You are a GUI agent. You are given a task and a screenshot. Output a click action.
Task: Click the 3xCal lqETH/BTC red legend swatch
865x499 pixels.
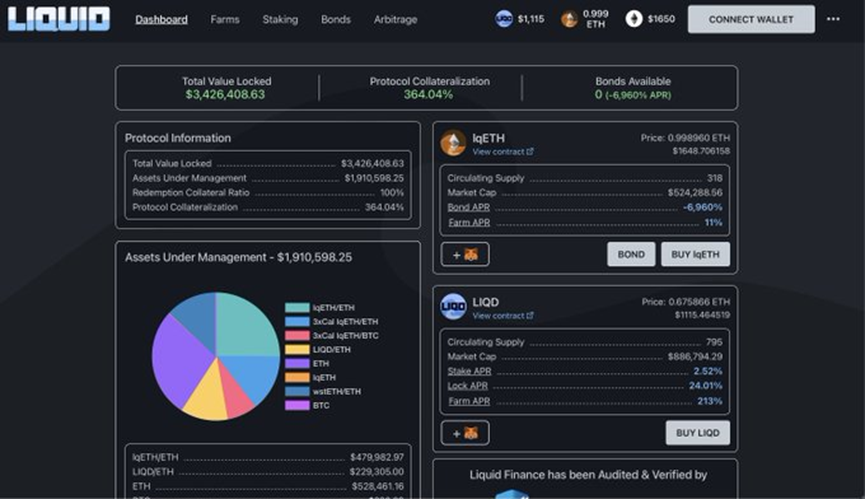297,335
